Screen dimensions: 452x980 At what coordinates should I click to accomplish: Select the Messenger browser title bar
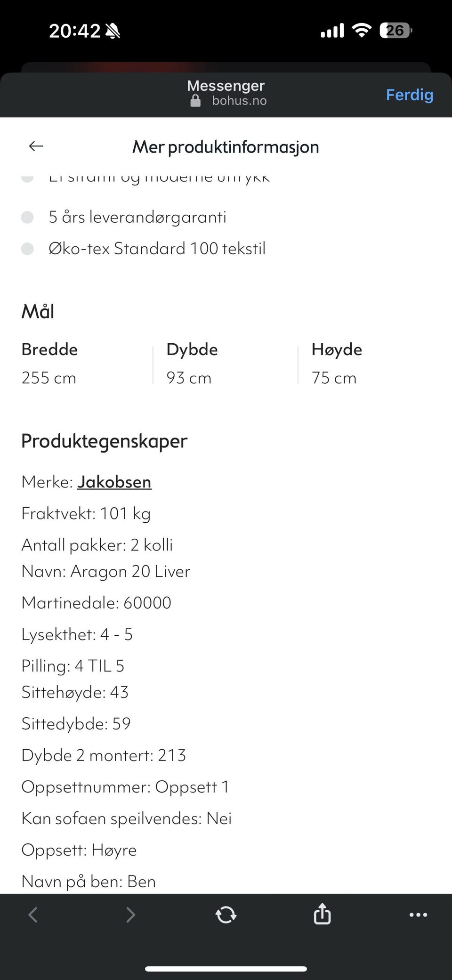226,86
